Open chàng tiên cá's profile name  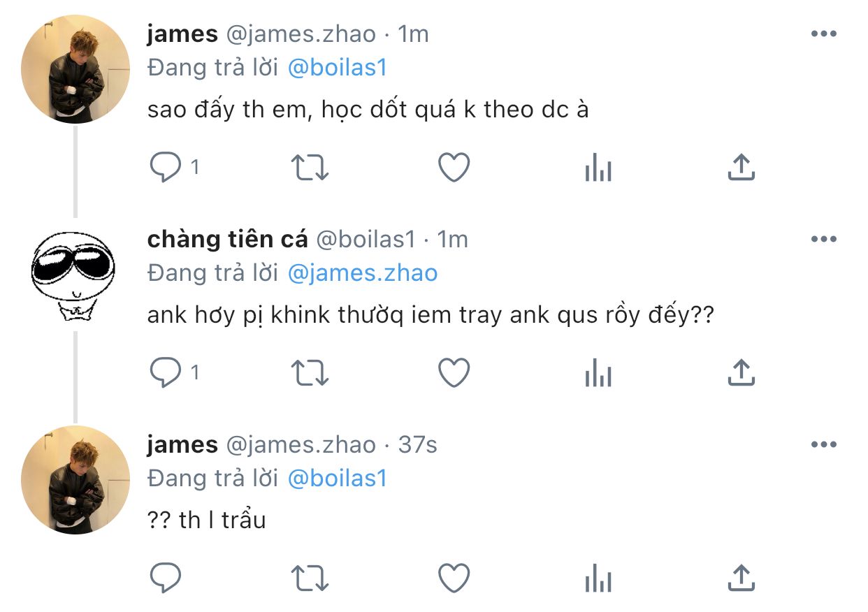227,240
